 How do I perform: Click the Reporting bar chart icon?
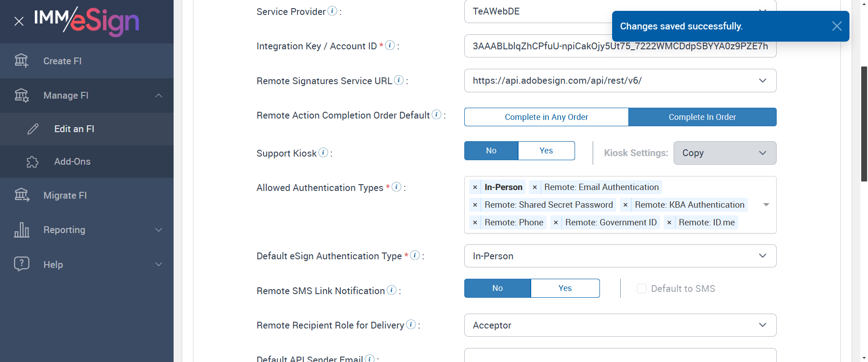22,230
